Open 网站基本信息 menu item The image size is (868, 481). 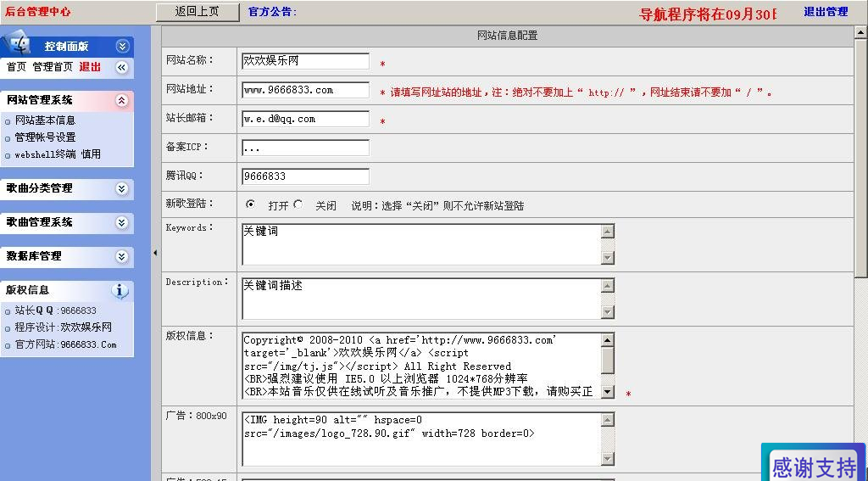(45, 120)
